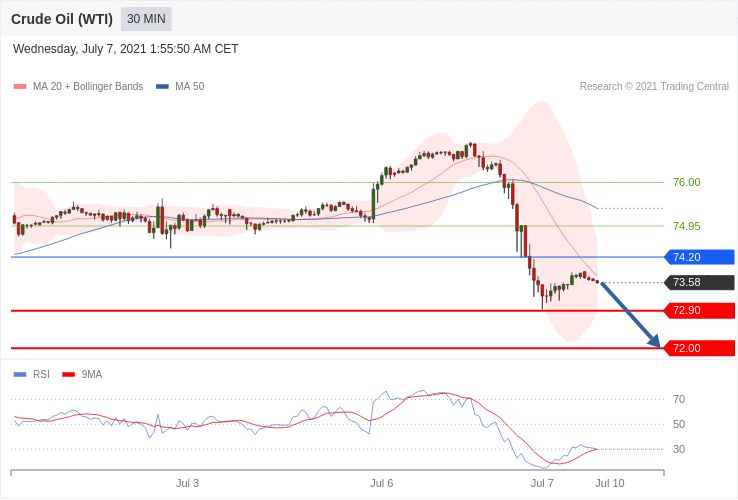Click the 30 MIN timeframe badge
The height and width of the screenshot is (500, 738).
pos(146,19)
